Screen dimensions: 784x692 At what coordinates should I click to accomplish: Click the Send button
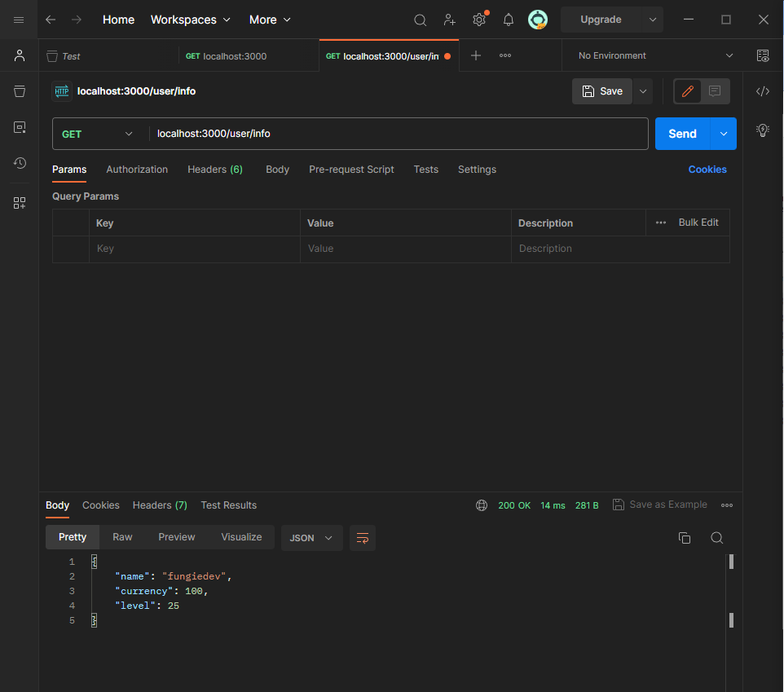682,134
